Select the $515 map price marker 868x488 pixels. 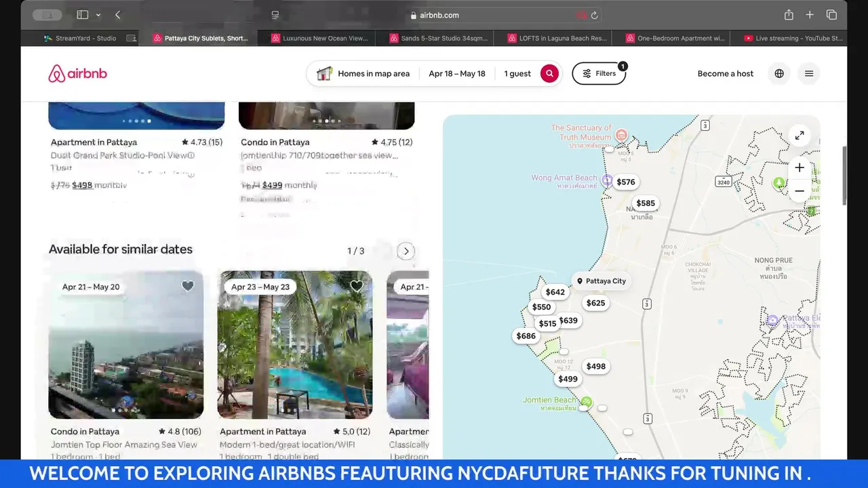pyautogui.click(x=547, y=324)
